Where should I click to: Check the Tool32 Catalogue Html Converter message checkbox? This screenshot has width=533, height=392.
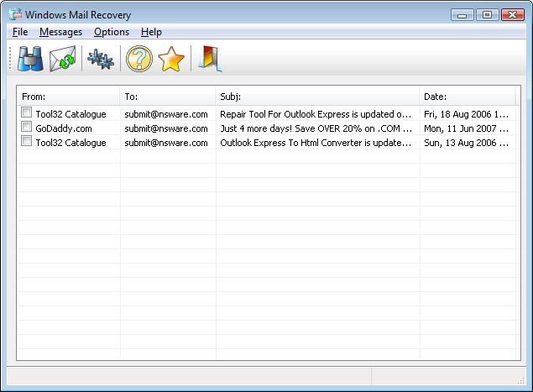point(27,141)
